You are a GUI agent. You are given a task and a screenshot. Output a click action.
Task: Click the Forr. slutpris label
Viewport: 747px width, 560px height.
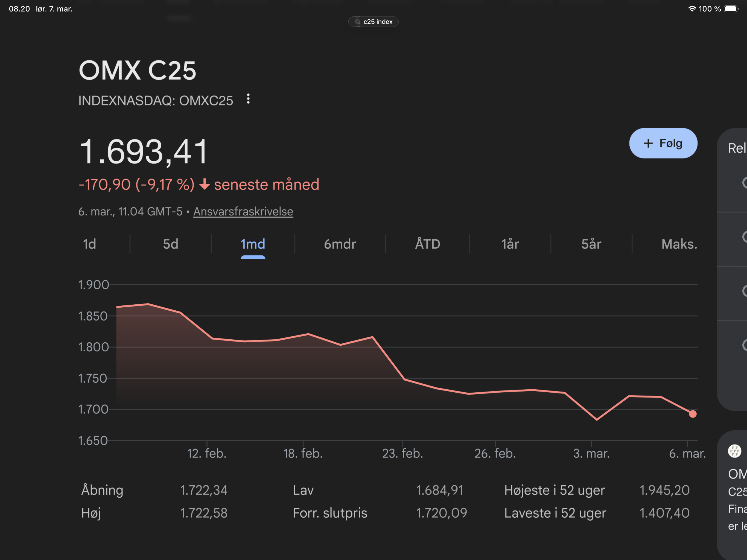(x=330, y=513)
